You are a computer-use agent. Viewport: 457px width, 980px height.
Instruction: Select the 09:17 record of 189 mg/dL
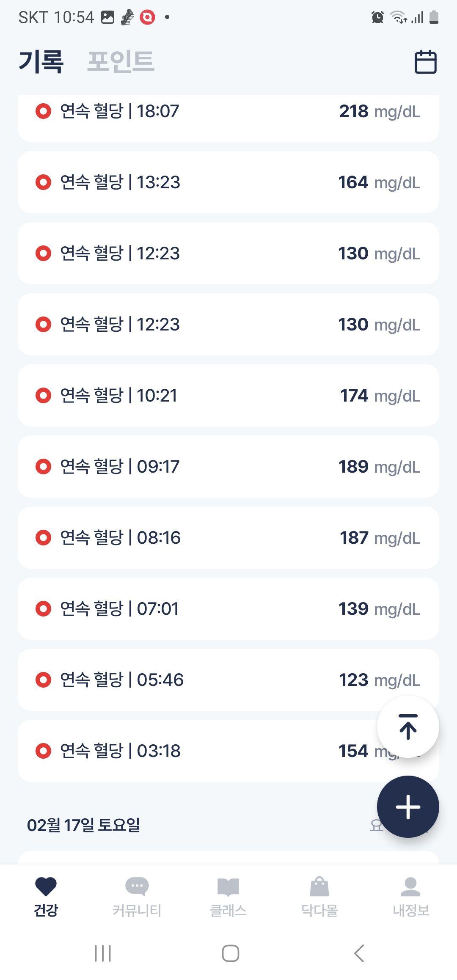(228, 467)
